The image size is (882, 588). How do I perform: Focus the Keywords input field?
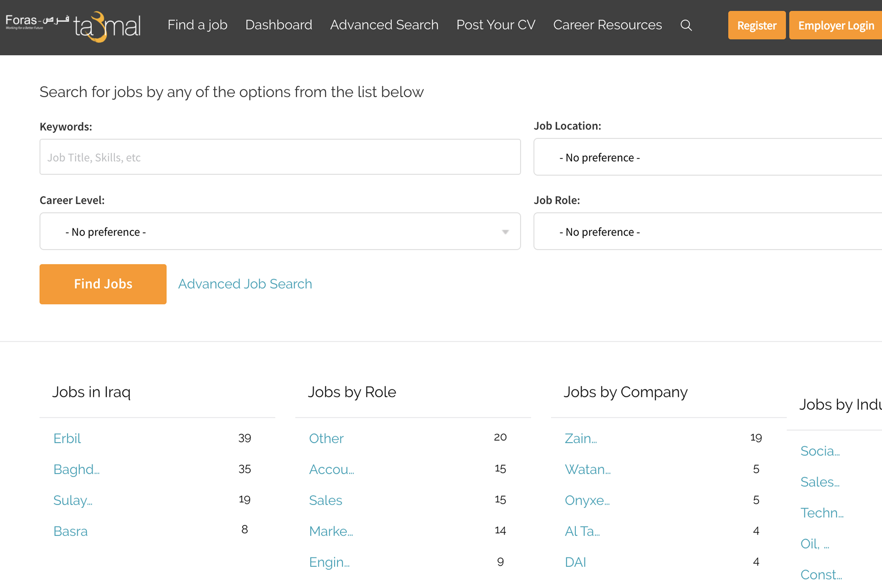tap(280, 157)
